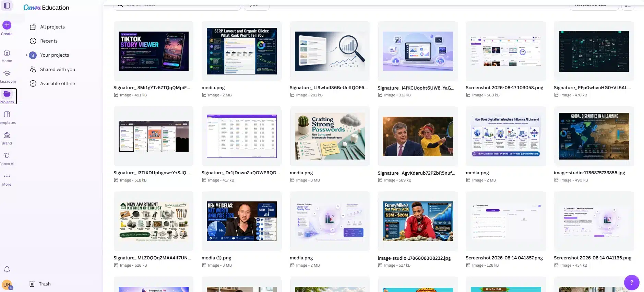Click file name Signature_ PFpOwhvuHGO+VL5AL...
Image resolution: width=644 pixels, height=292 pixels.
click(592, 87)
